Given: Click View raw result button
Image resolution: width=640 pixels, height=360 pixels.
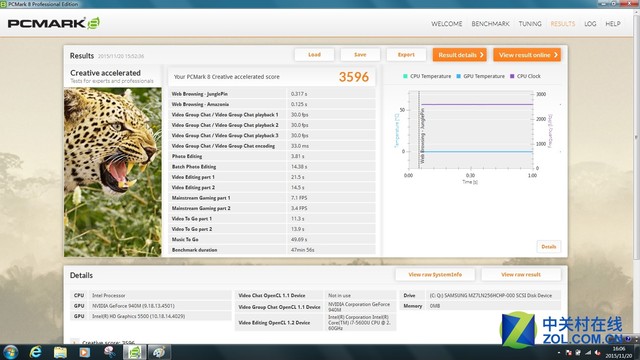Looking at the screenshot, I should pos(521,275).
